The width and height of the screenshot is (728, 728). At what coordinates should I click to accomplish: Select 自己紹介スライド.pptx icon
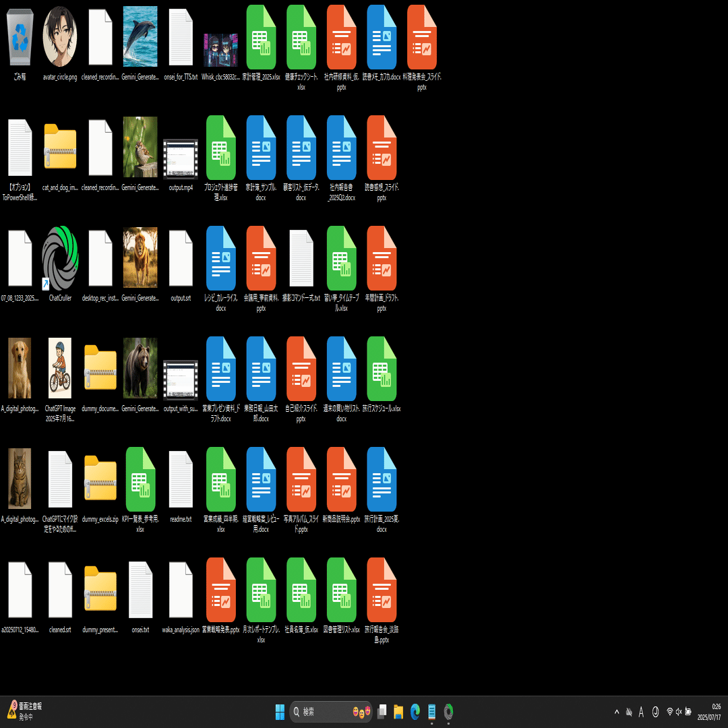point(301,369)
